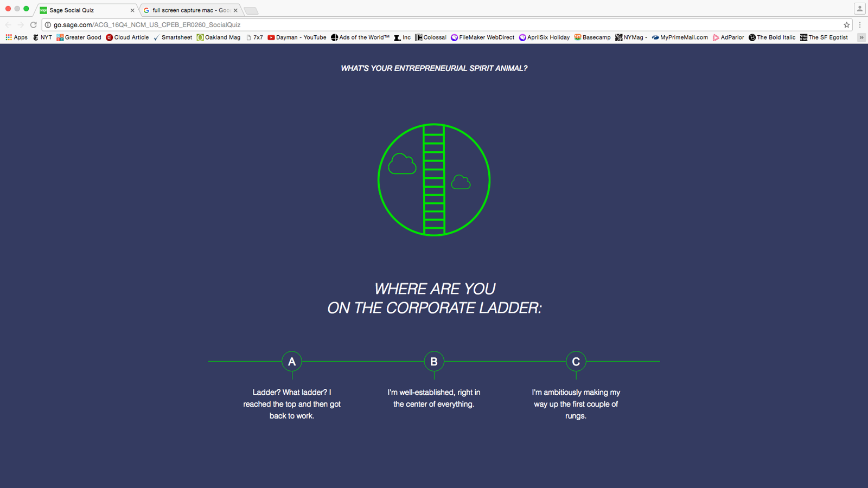Image resolution: width=868 pixels, height=488 pixels.
Task: Click 'I'm ambitiously making my way' answer text
Action: pos(576,404)
